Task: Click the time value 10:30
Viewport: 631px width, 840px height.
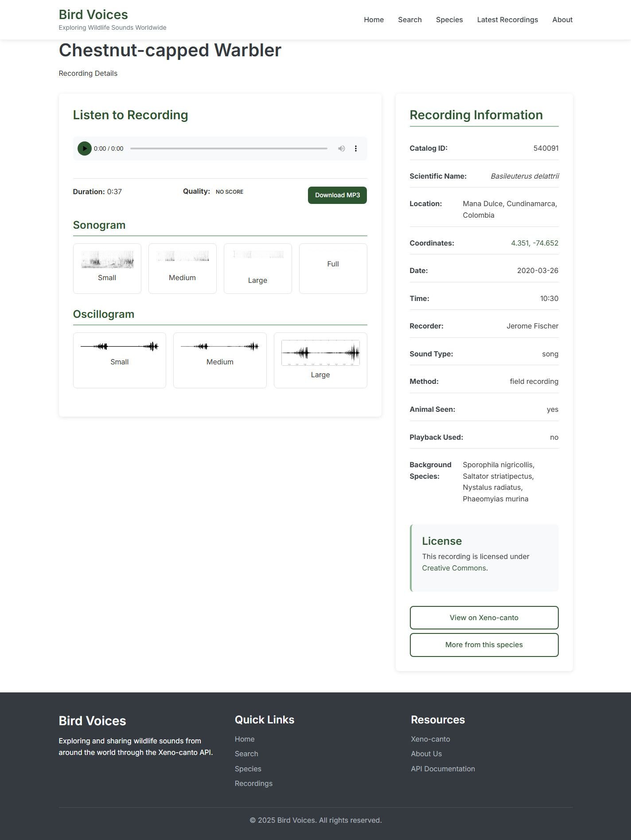Action: point(549,298)
